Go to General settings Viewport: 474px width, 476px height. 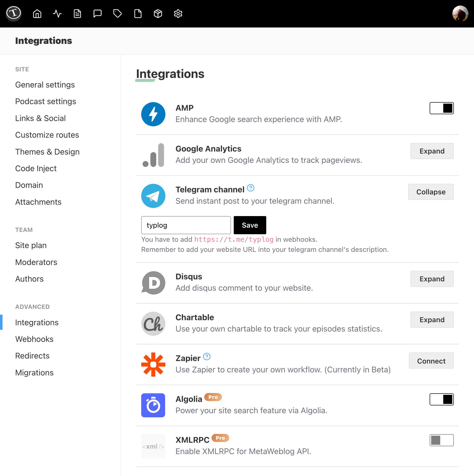tap(45, 85)
